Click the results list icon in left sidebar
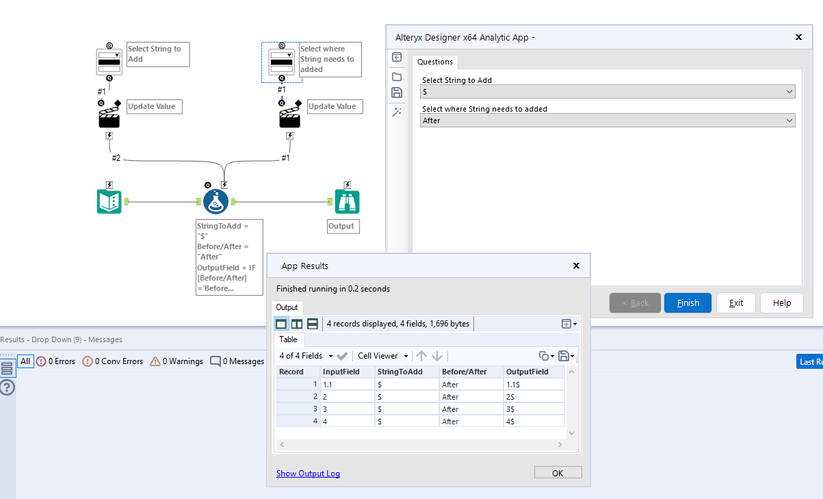This screenshot has width=823, height=499. tap(7, 368)
